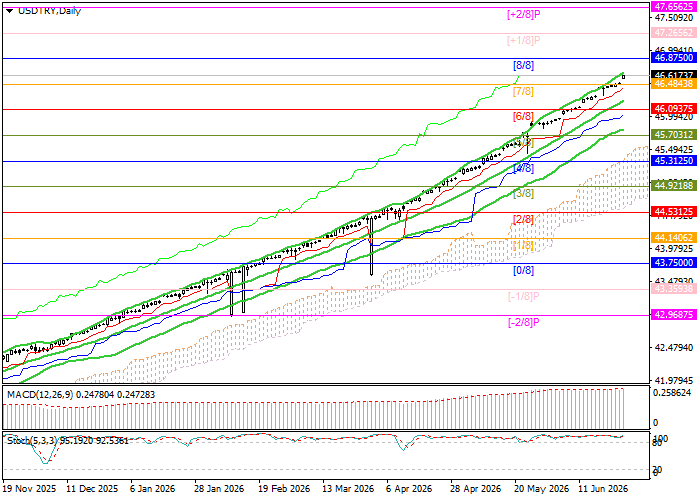Click the 6 Apr 2026 date label

pyautogui.click(x=409, y=489)
